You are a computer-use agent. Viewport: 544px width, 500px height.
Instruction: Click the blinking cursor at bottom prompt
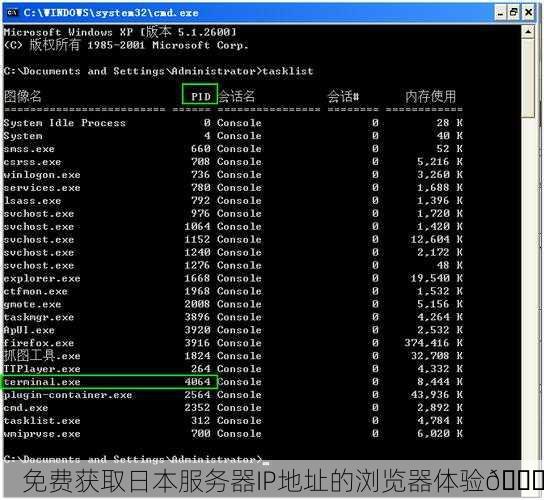tap(266, 463)
